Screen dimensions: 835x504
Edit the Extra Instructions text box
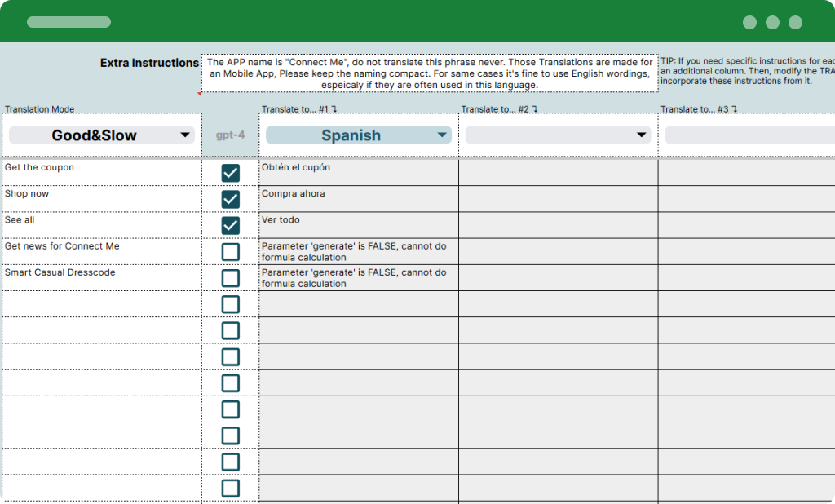pos(430,73)
